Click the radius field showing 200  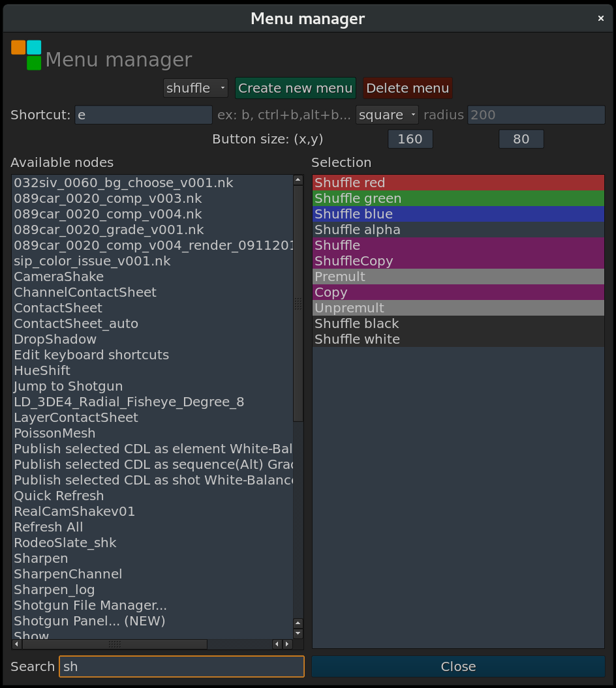click(535, 115)
